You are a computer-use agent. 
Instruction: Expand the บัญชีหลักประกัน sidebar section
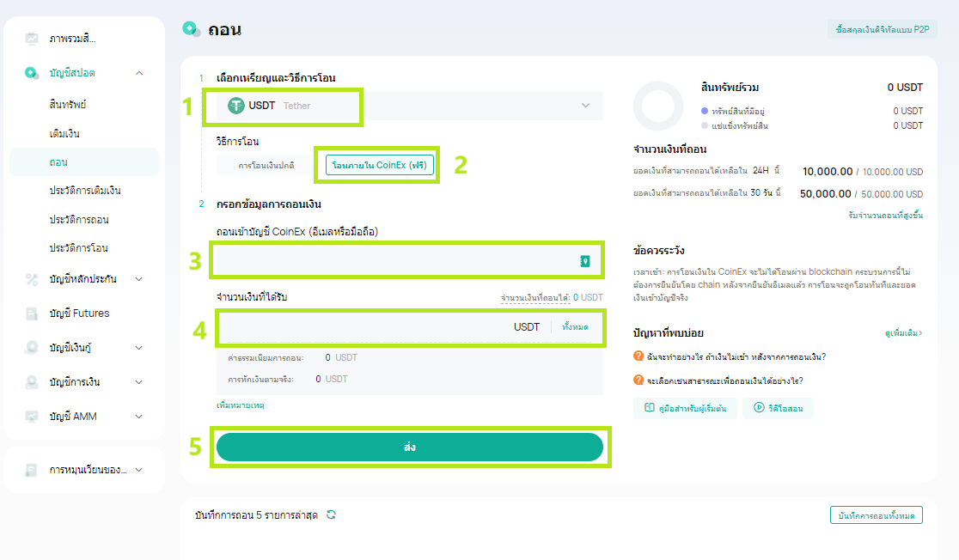(139, 279)
